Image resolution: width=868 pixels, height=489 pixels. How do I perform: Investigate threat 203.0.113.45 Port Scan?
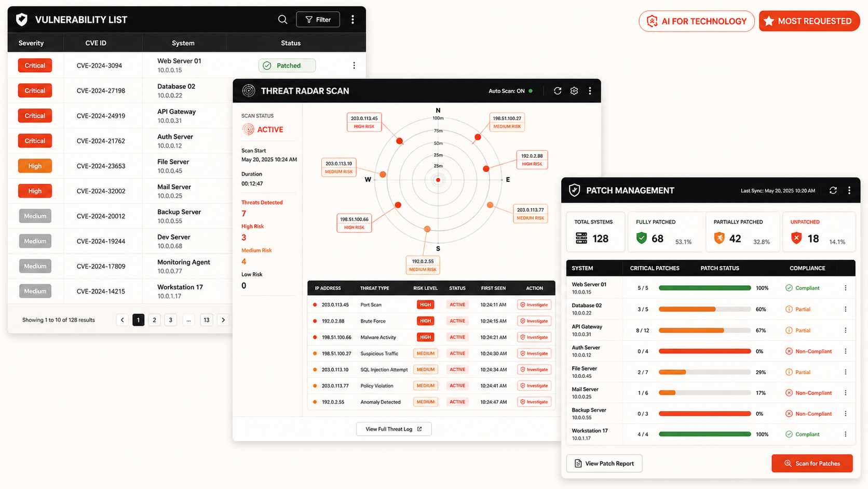(534, 305)
